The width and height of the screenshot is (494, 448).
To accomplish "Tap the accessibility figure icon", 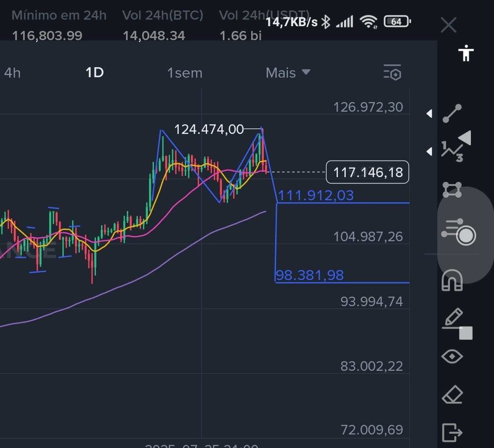I will pyautogui.click(x=466, y=53).
